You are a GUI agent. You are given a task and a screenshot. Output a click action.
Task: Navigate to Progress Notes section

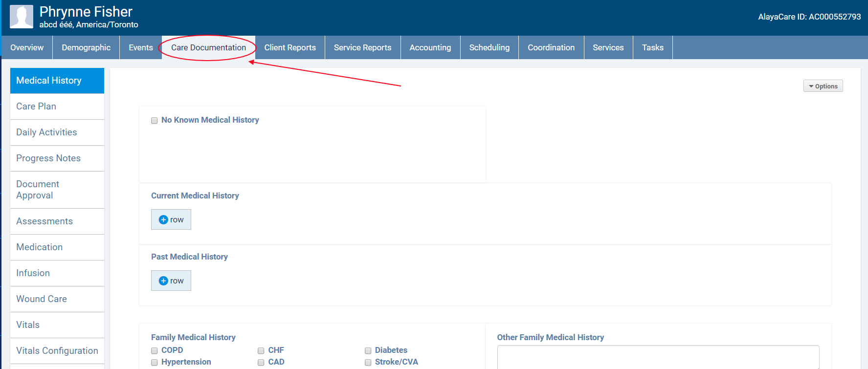[48, 158]
